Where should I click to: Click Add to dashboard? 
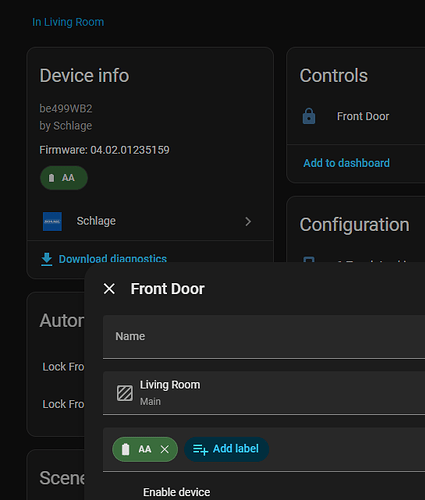click(x=346, y=163)
